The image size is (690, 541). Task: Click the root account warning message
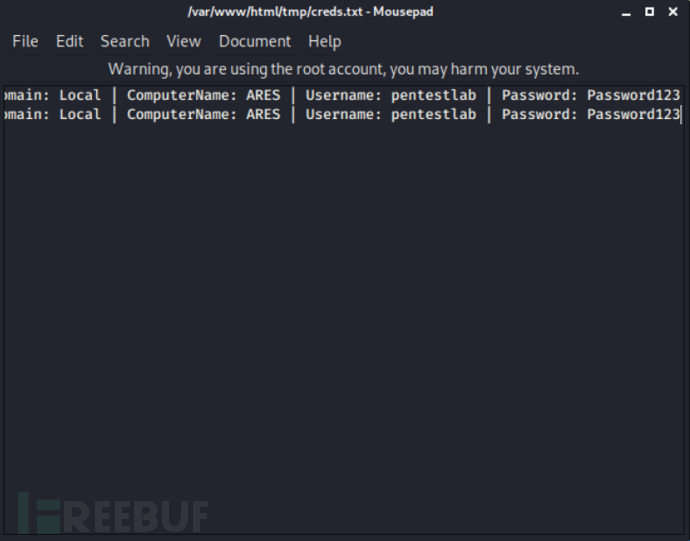343,69
